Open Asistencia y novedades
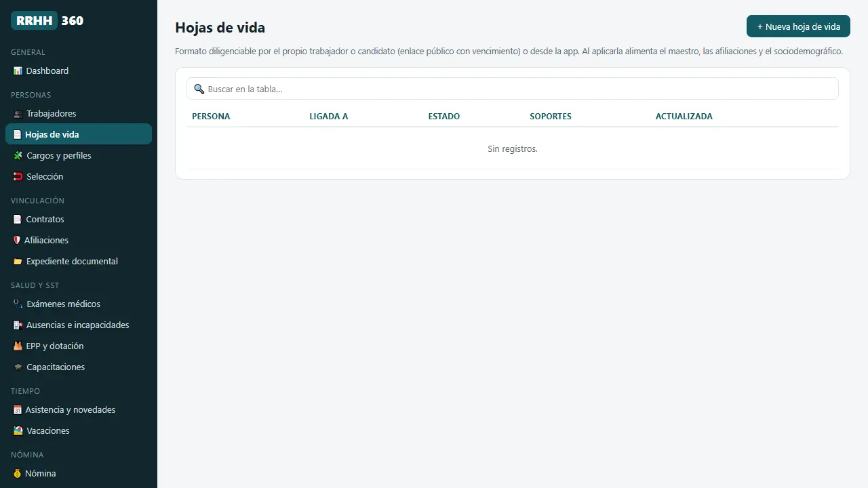The width and height of the screenshot is (868, 488). (79, 409)
